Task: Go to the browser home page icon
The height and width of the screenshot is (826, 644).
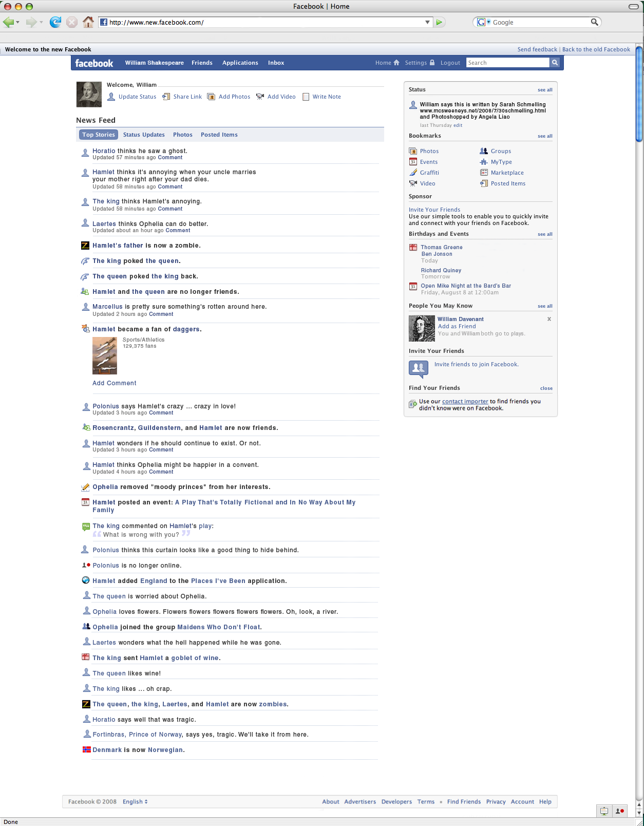Action: 88,22
